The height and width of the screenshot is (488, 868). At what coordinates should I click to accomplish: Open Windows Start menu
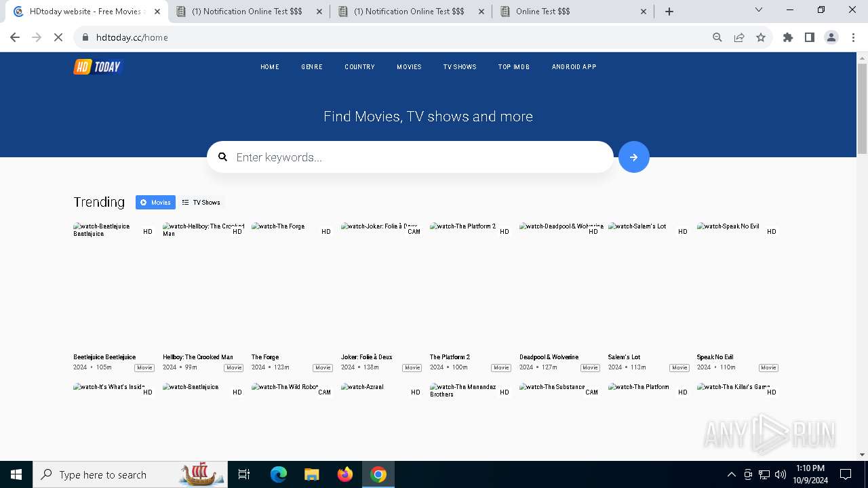(16, 474)
